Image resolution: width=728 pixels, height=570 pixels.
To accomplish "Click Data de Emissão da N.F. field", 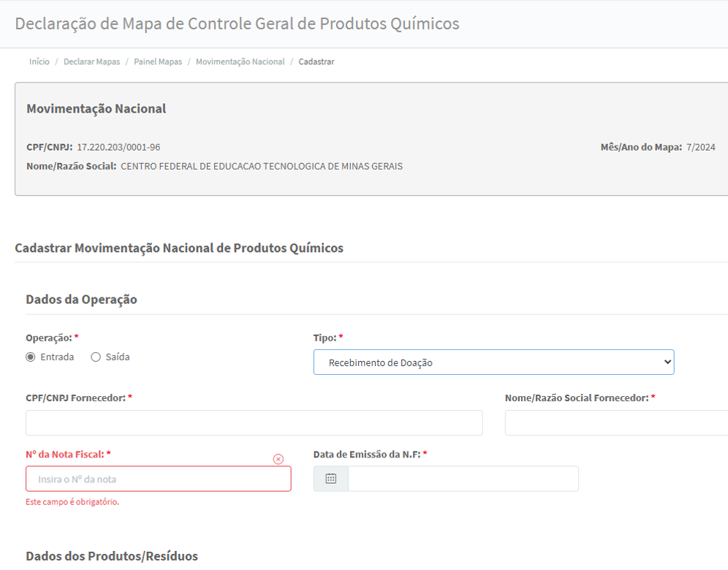I will click(463, 479).
